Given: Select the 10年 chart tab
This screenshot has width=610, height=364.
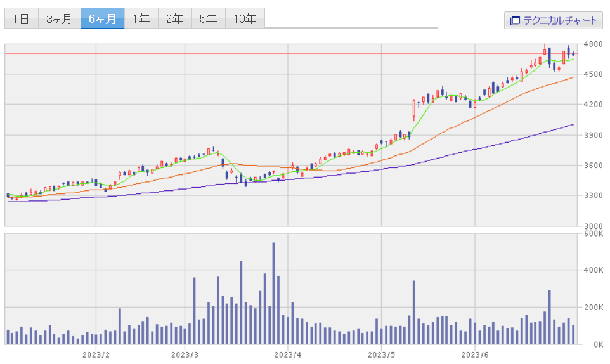Looking at the screenshot, I should coord(244,19).
